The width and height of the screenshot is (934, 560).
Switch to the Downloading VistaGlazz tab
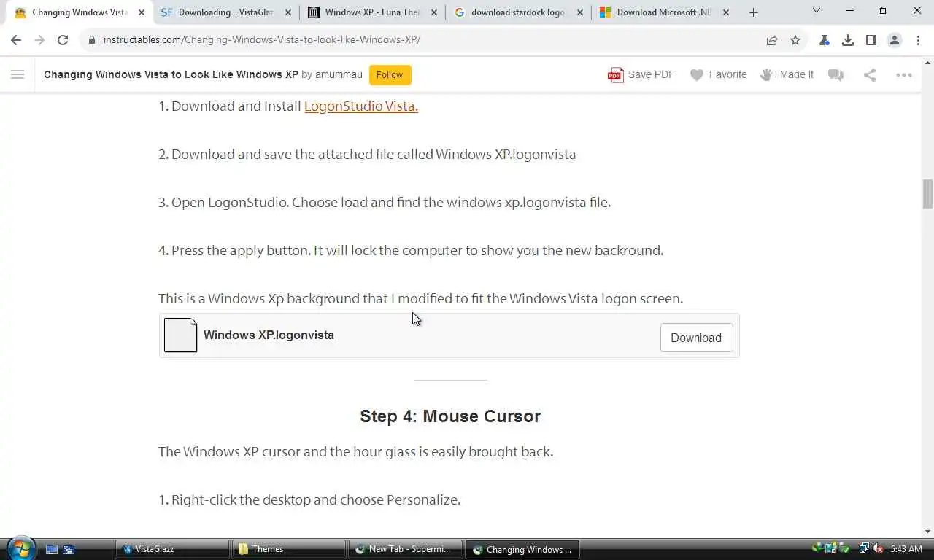[226, 12]
